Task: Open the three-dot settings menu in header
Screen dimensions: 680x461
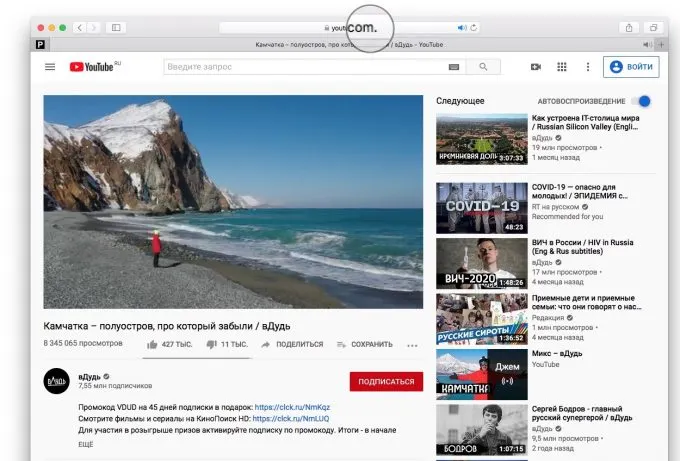Action: (587, 67)
